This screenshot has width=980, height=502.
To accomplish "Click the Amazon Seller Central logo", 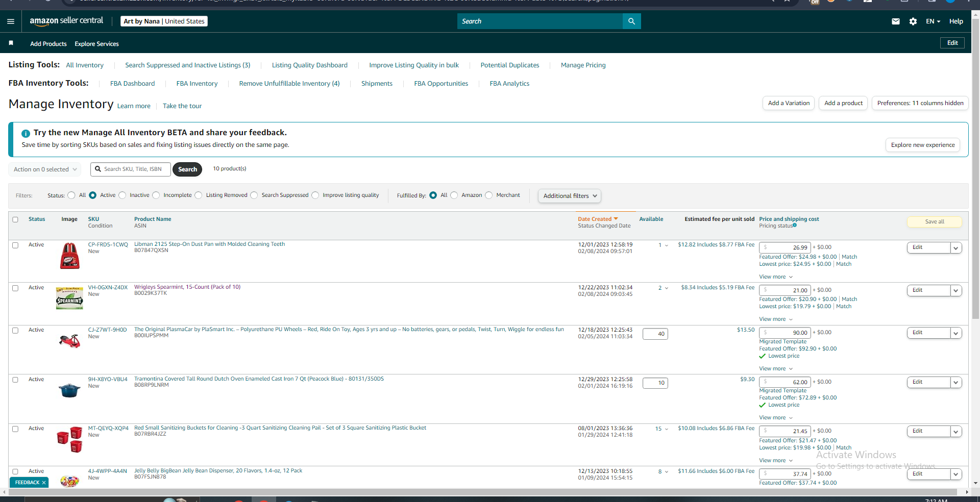I will click(x=66, y=21).
